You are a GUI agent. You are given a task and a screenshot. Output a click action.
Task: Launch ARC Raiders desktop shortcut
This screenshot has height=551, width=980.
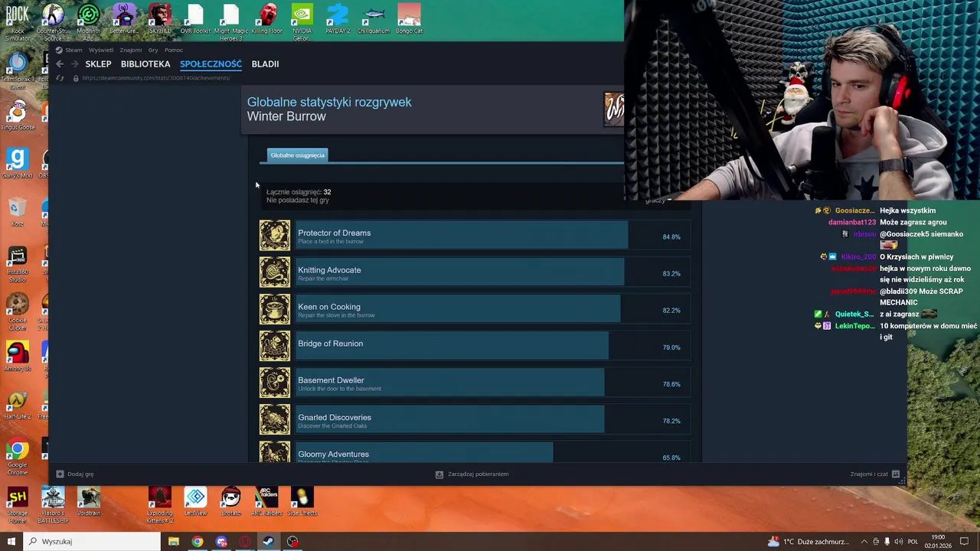click(x=266, y=502)
